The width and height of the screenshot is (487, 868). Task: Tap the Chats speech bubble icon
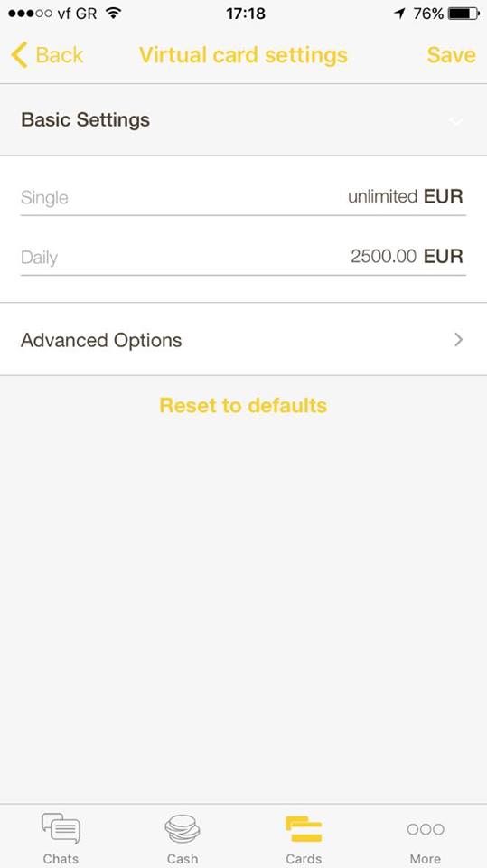[x=61, y=828]
